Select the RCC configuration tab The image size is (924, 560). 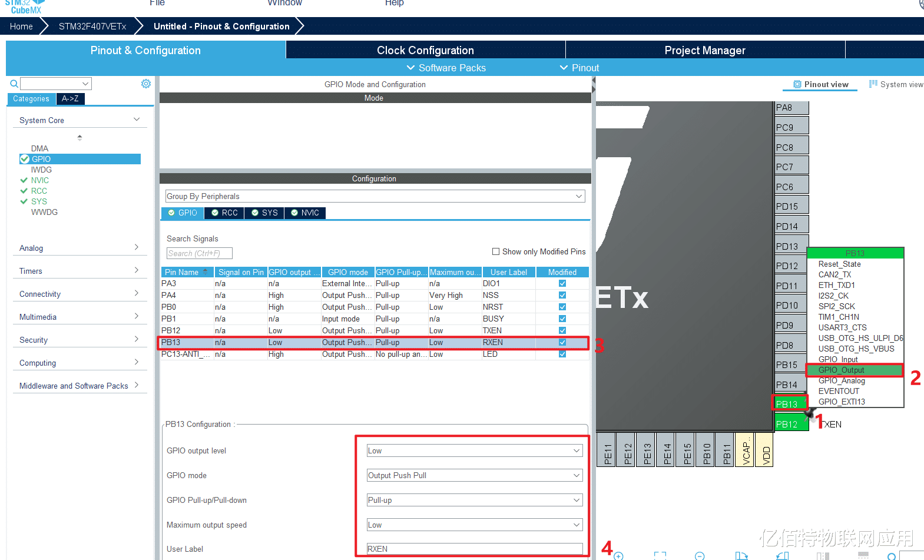(224, 213)
